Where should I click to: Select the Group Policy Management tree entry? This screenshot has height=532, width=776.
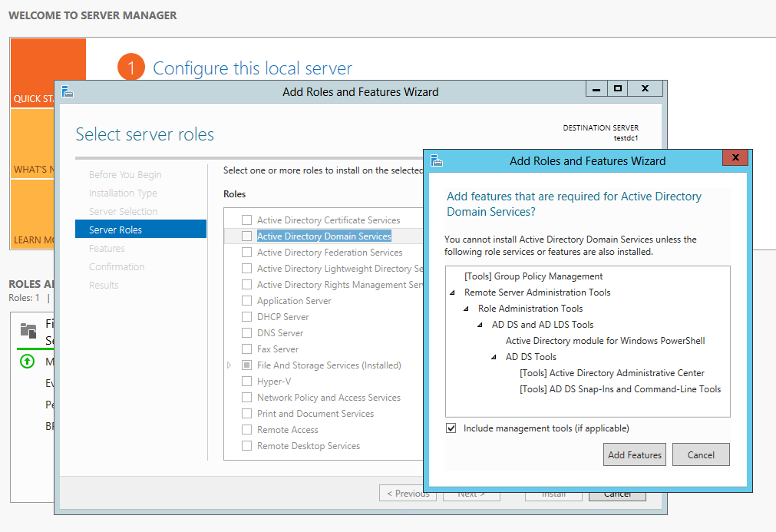533,276
